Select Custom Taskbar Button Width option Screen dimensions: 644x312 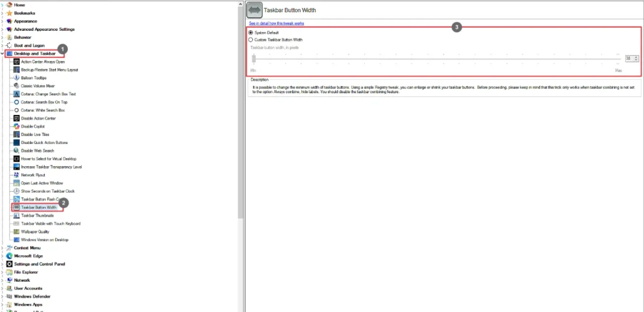[x=275, y=40]
